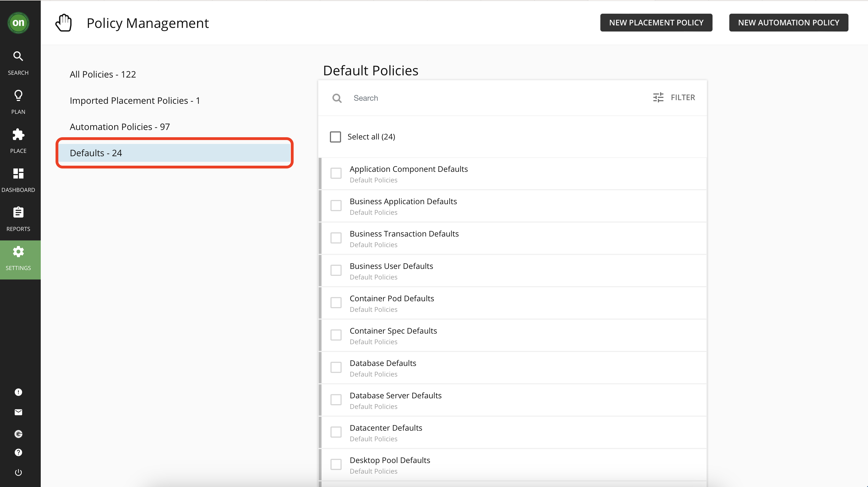Check Database Server Defaults checkbox
Viewport: 868px width, 487px height.
[336, 399]
